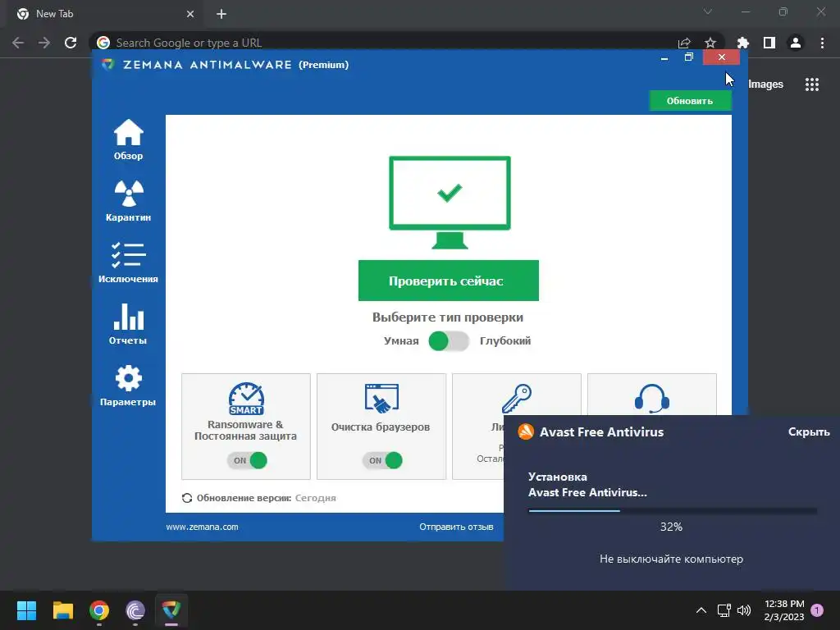Viewport: 840px width, 630px height.
Task: Click the Обновить button
Action: pyautogui.click(x=690, y=101)
